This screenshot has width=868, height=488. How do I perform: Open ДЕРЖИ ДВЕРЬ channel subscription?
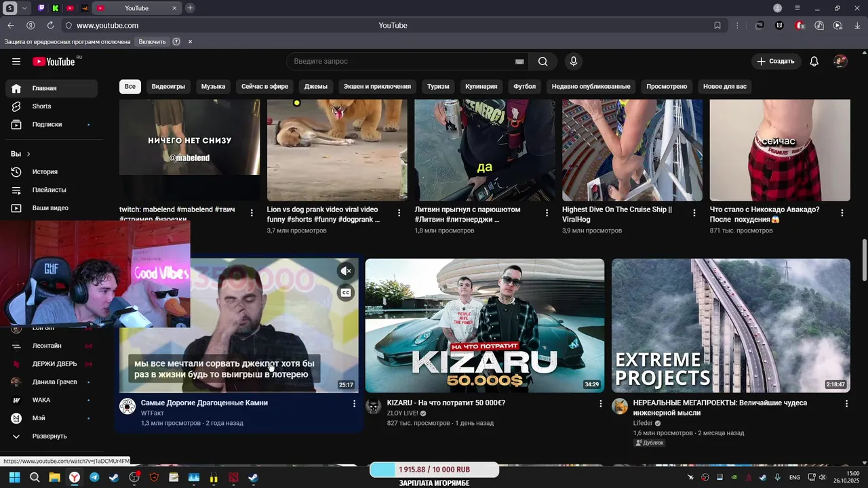click(x=53, y=364)
